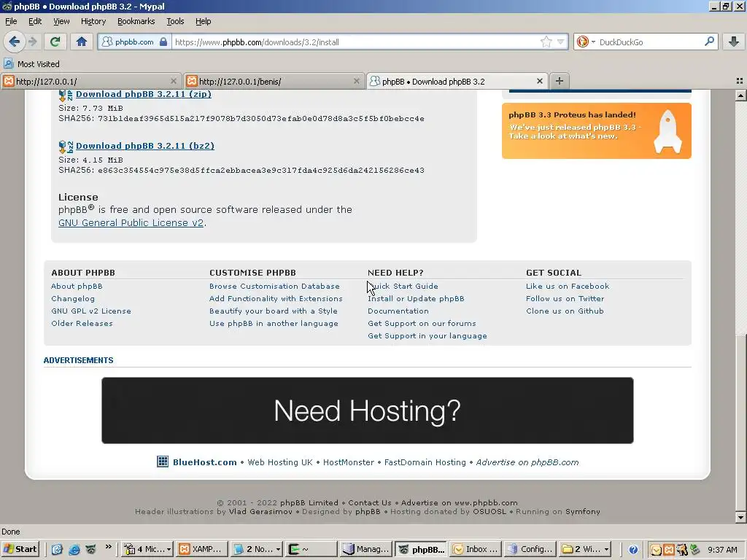Click the help question mark tray icon
747x560 pixels.
click(x=633, y=550)
